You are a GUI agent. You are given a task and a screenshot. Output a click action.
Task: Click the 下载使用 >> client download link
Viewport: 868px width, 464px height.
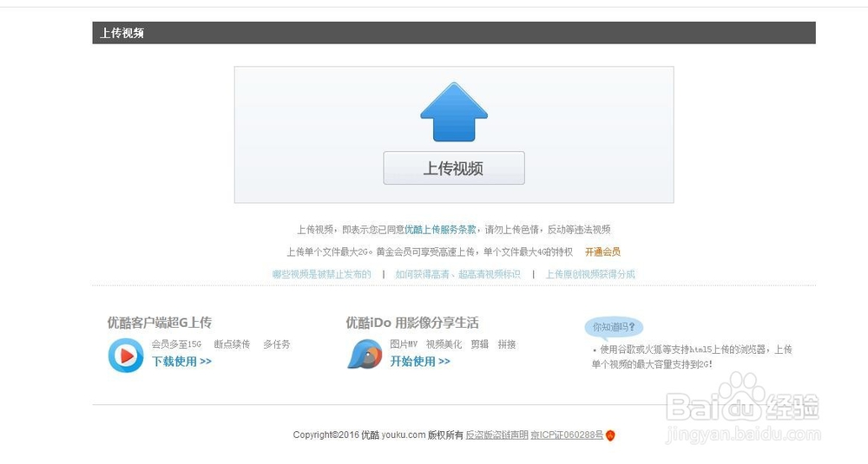pyautogui.click(x=181, y=361)
